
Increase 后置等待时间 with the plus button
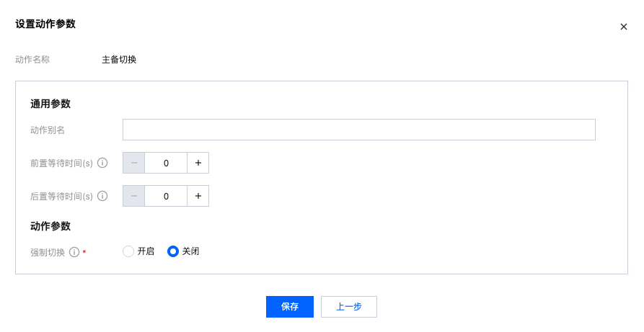198,196
